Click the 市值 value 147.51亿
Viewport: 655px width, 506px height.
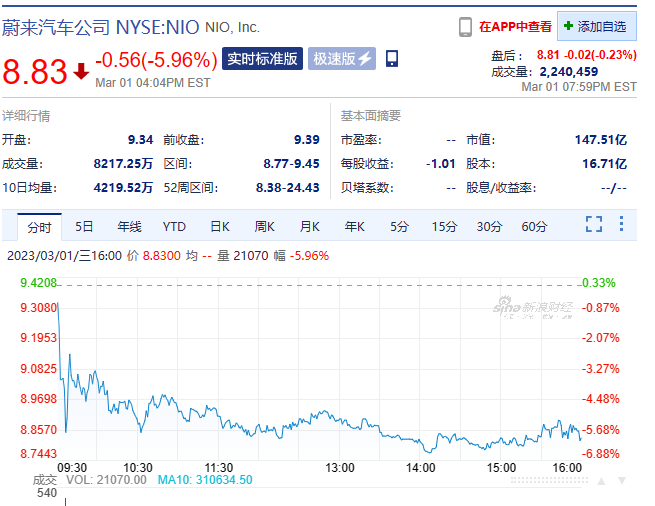(600, 140)
